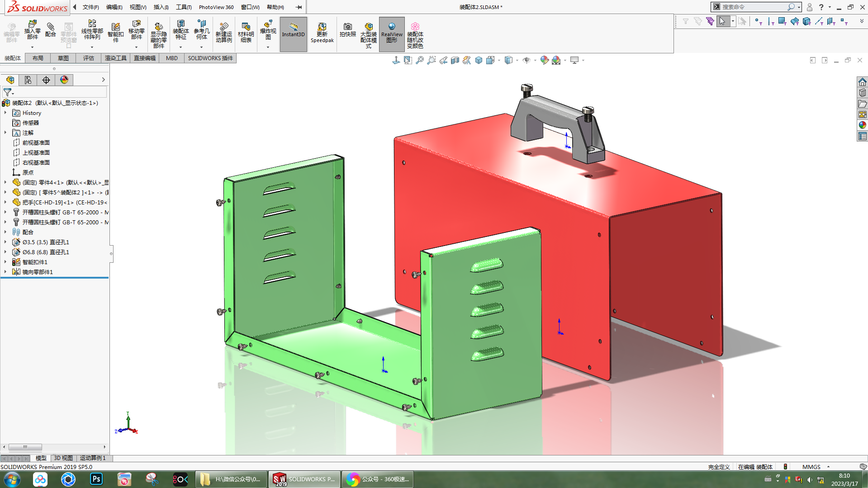868x488 pixels.
Task: Open the dropdown arrow under 爆炸视图
Action: tap(268, 47)
